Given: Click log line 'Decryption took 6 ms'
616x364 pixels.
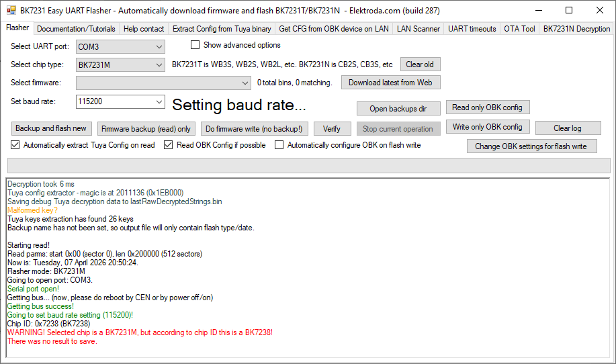Looking at the screenshot, I should pyautogui.click(x=41, y=184).
